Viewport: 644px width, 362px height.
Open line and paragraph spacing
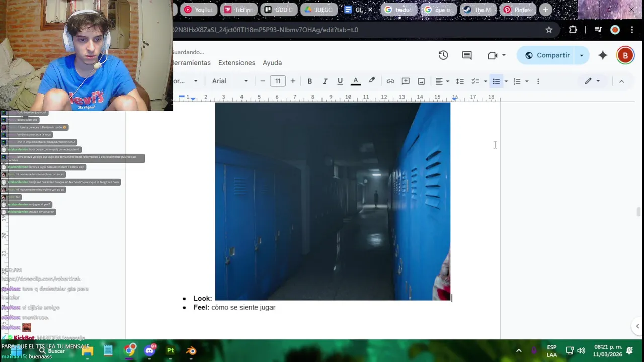[x=460, y=81]
